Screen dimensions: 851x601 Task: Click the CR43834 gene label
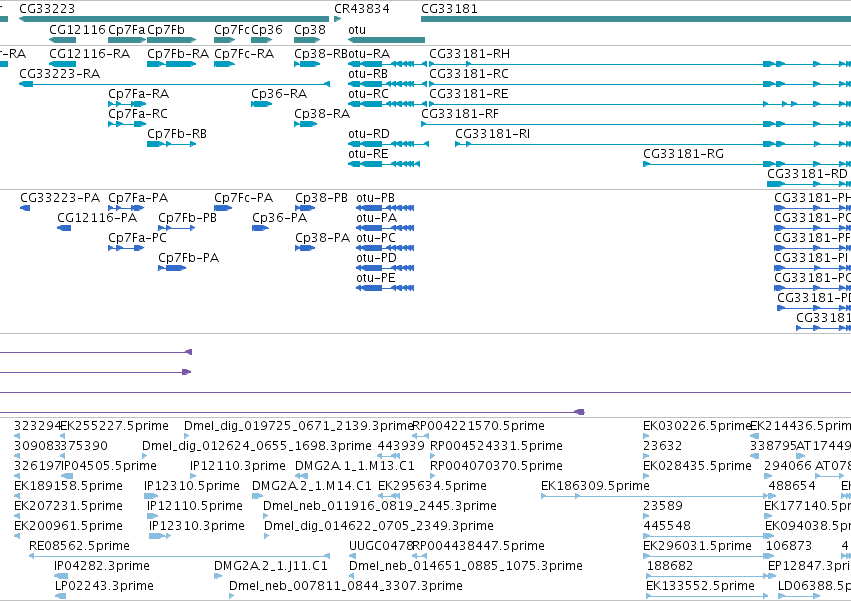click(361, 9)
